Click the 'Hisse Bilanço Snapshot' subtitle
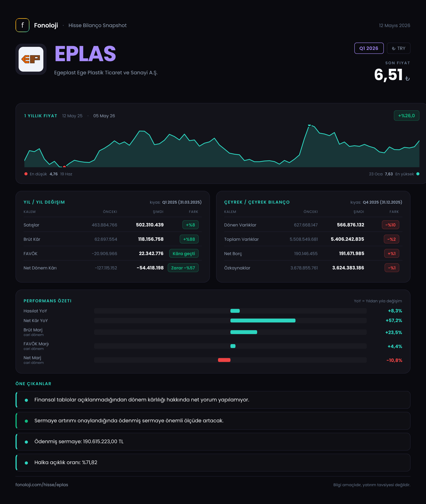 click(x=98, y=25)
